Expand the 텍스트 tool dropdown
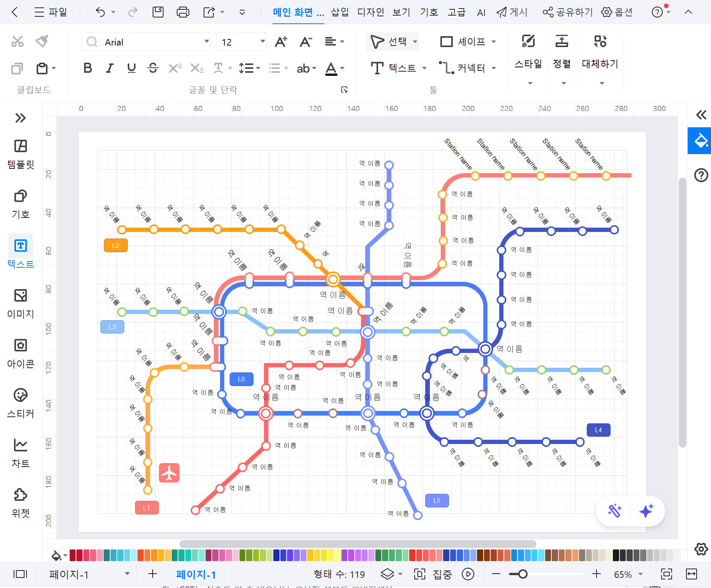 (x=424, y=68)
